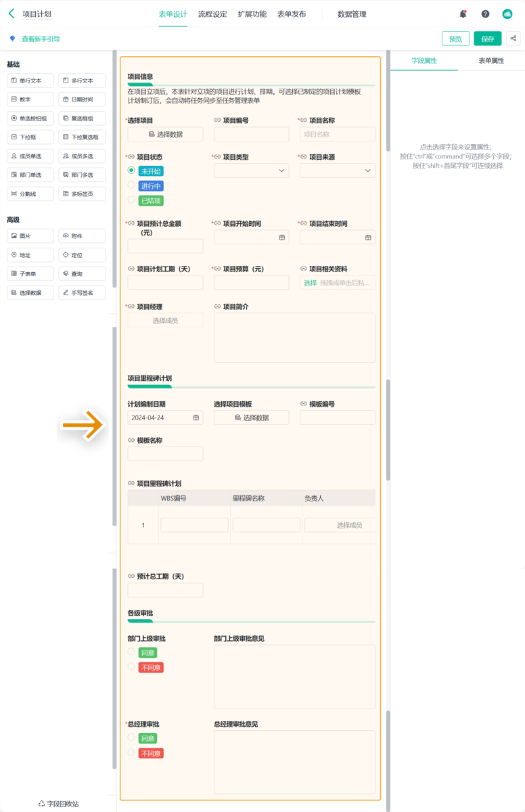Screen dimensions: 525x812
Task: Add a 复选框组 field
Action: click(82, 118)
